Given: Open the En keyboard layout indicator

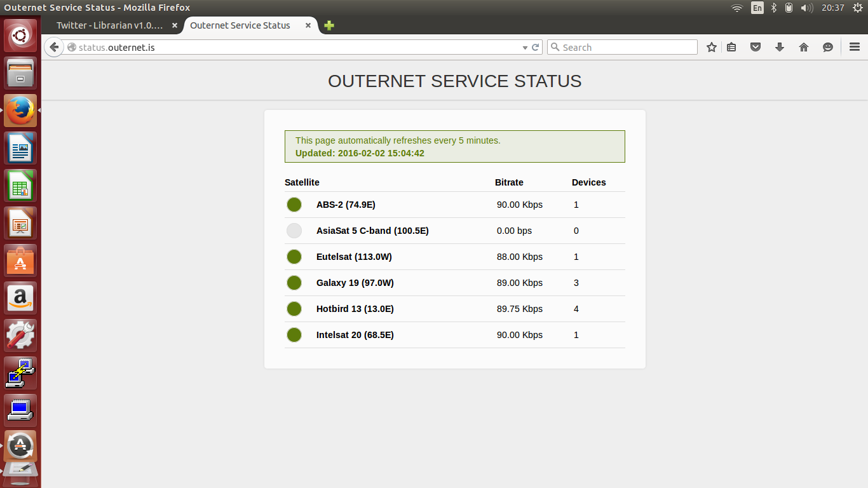Looking at the screenshot, I should 757,8.
